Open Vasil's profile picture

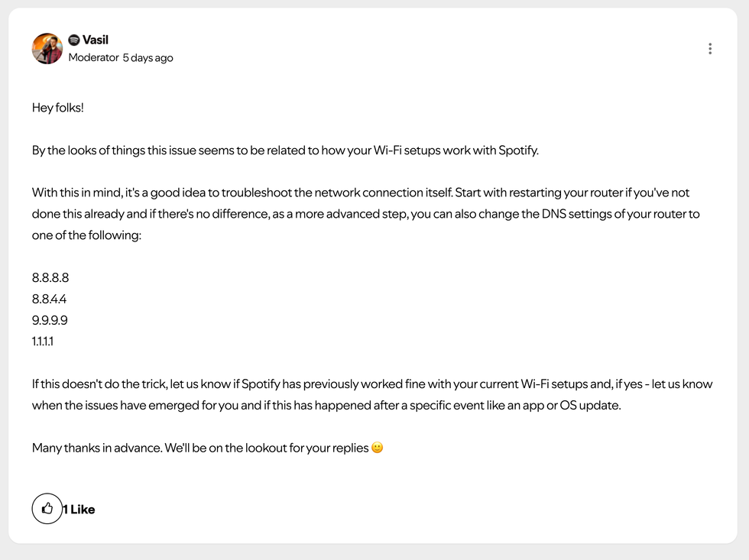coord(47,48)
